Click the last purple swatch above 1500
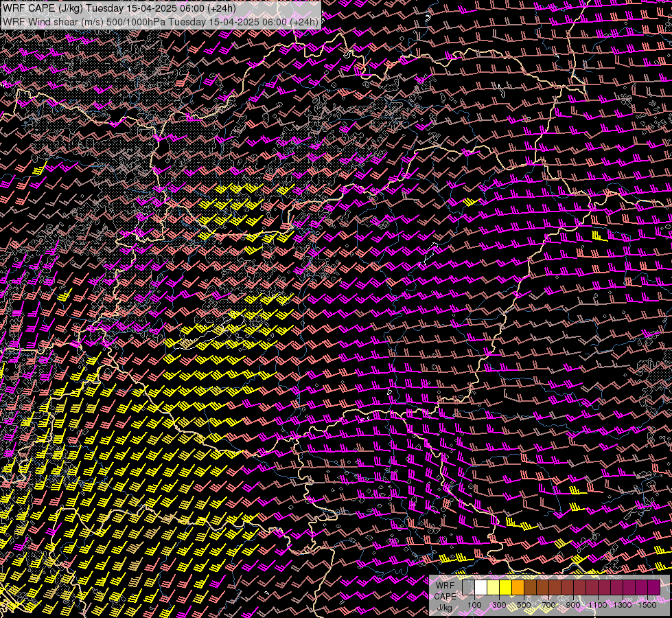The width and height of the screenshot is (672, 618). point(654,588)
